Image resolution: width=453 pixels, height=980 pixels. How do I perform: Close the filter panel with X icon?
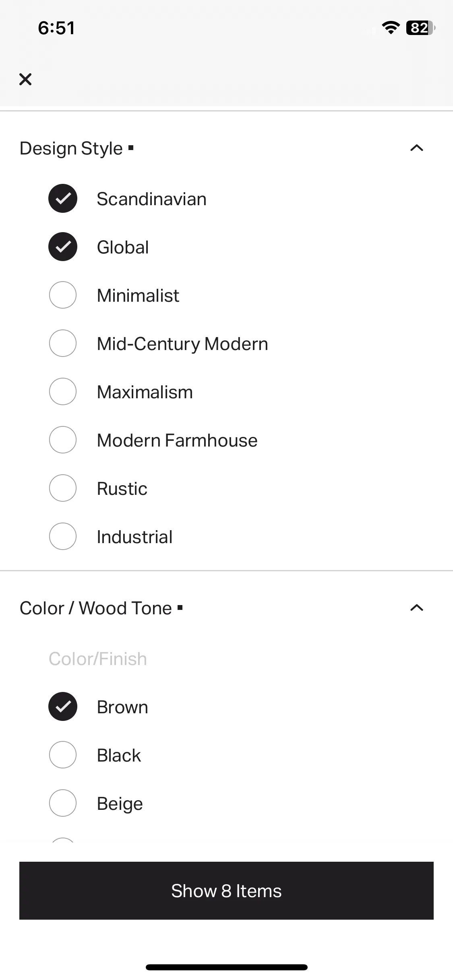[25, 79]
